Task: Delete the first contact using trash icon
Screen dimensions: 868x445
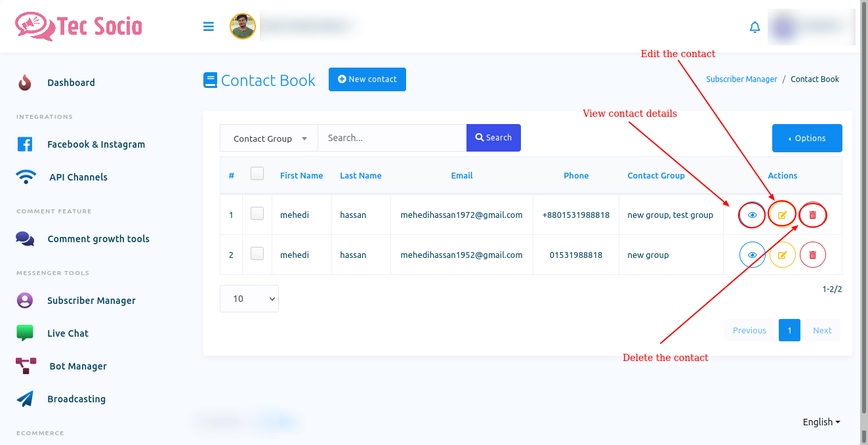Action: 813,215
